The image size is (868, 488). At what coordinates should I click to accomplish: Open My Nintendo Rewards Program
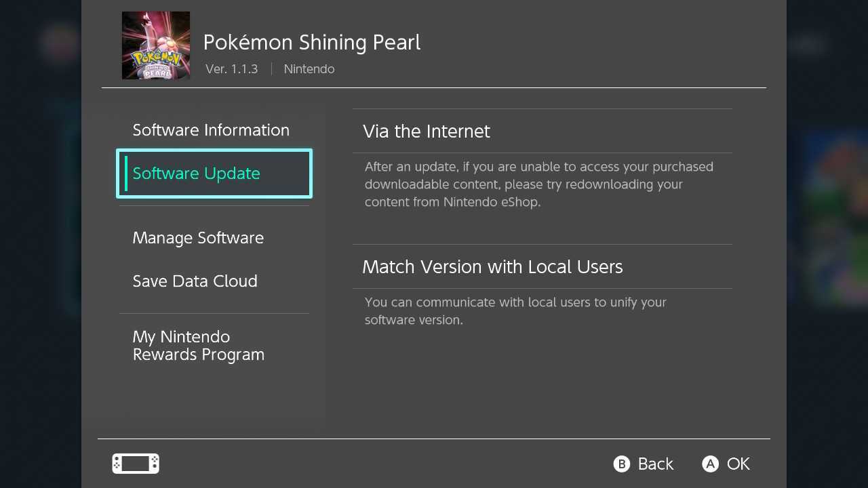198,346
